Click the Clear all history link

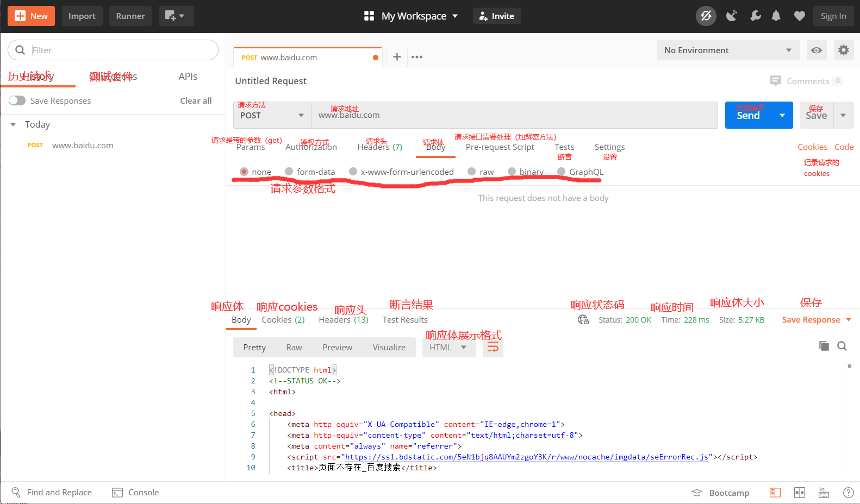[196, 100]
